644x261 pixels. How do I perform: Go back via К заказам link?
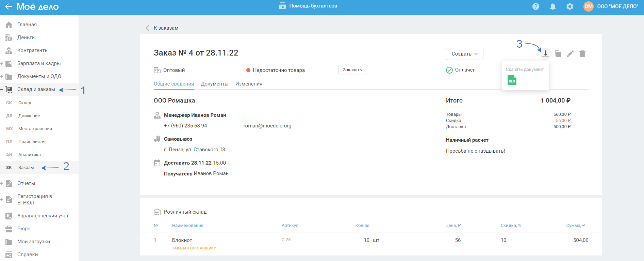[x=166, y=28]
